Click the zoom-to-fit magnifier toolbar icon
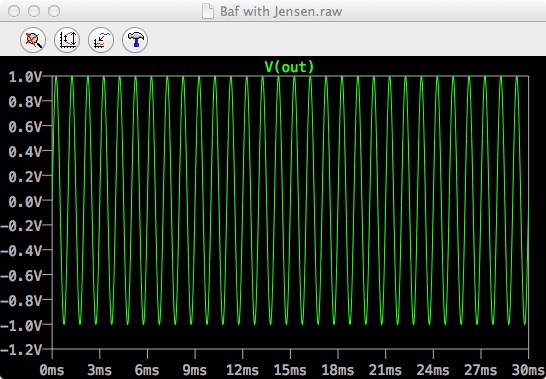 33,40
